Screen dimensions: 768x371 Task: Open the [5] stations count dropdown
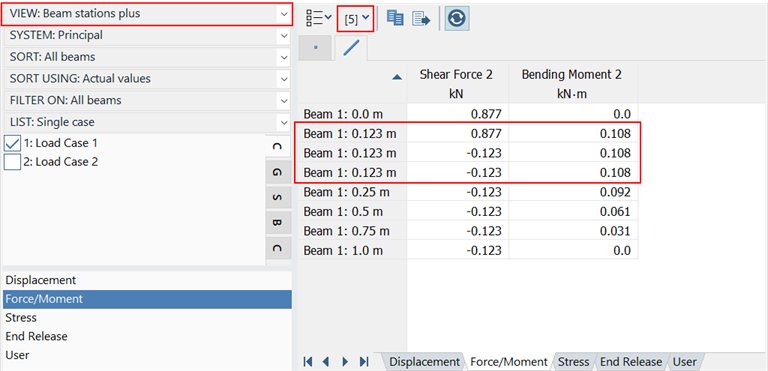[356, 19]
